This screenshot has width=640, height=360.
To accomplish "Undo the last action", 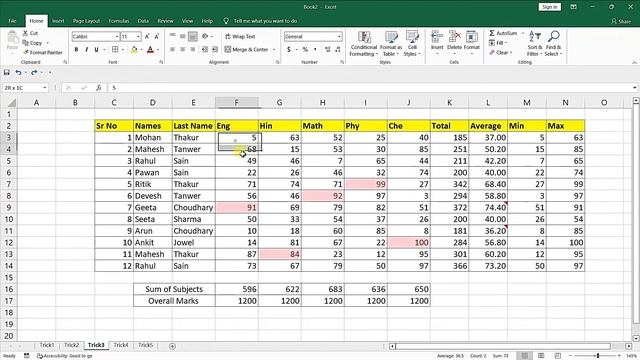I will [18, 72].
